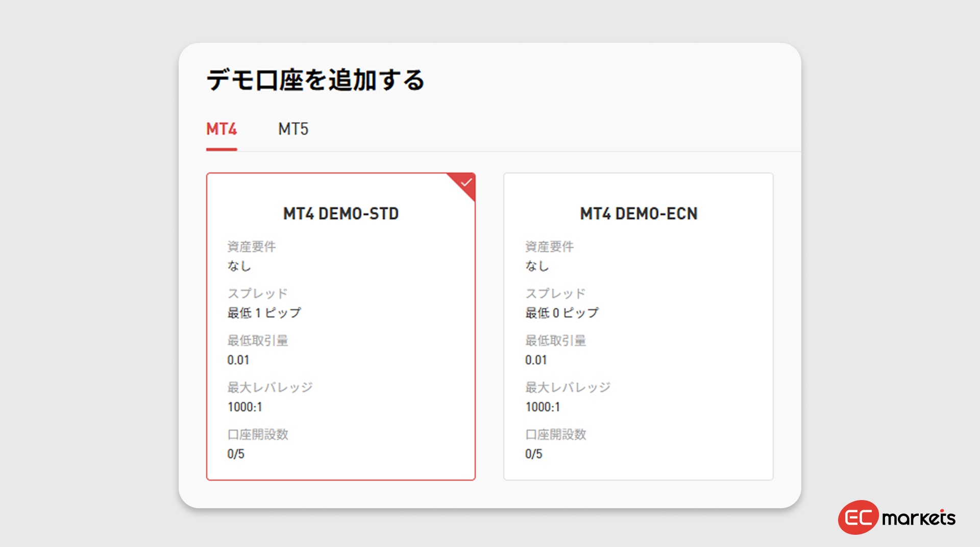Click 0.01 value in DEMO-STD card
The height and width of the screenshot is (547, 980).
238,360
